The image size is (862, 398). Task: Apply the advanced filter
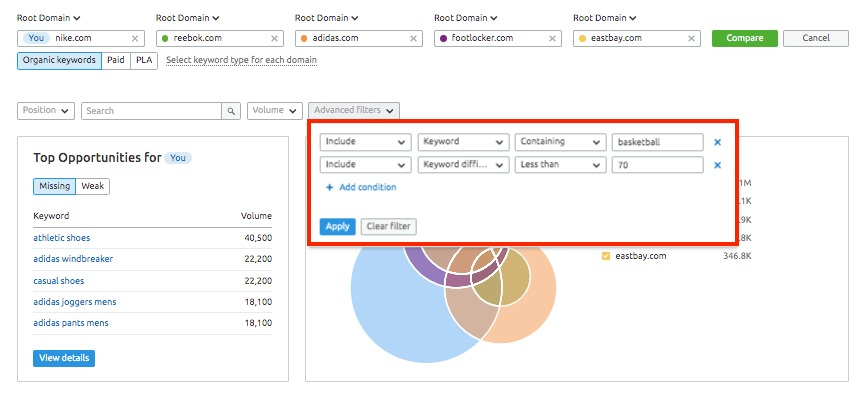338,226
